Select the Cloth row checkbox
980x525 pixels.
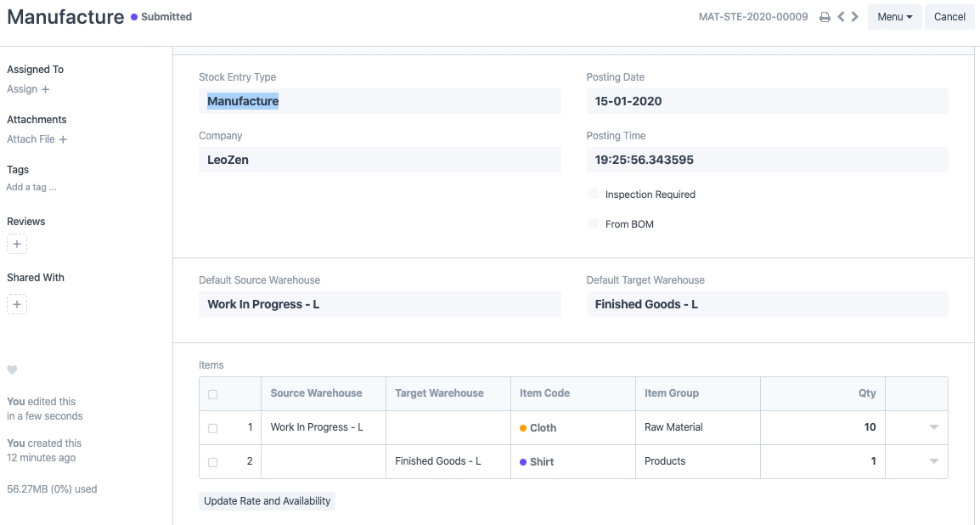tap(212, 428)
